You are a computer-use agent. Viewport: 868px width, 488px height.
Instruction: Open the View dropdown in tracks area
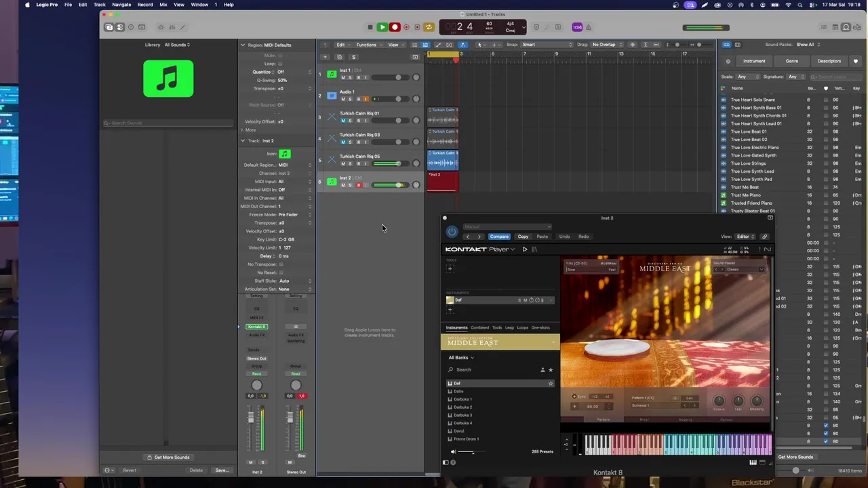click(395, 45)
